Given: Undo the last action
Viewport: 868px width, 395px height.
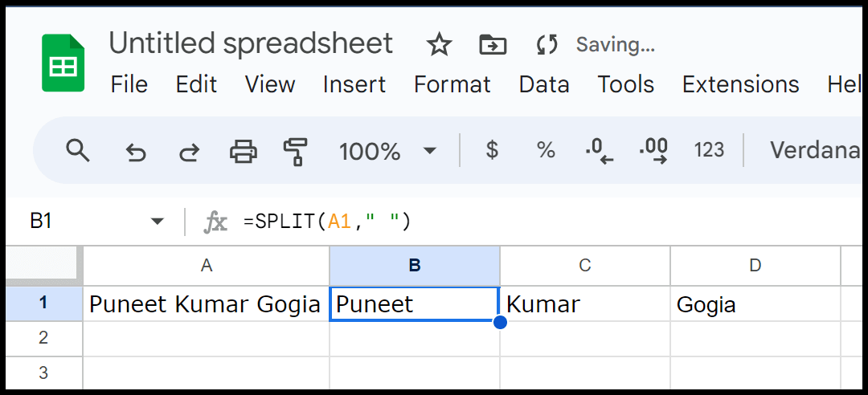Looking at the screenshot, I should coord(136,150).
